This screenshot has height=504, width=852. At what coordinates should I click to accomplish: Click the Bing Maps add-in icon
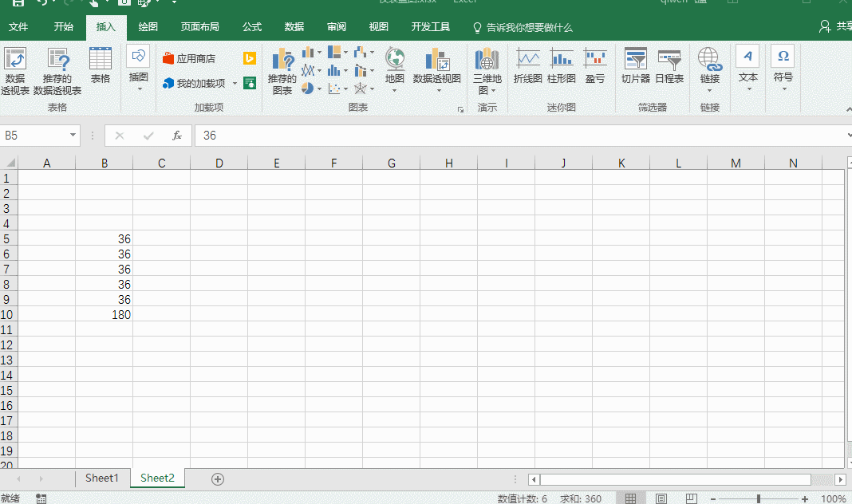tap(250, 58)
